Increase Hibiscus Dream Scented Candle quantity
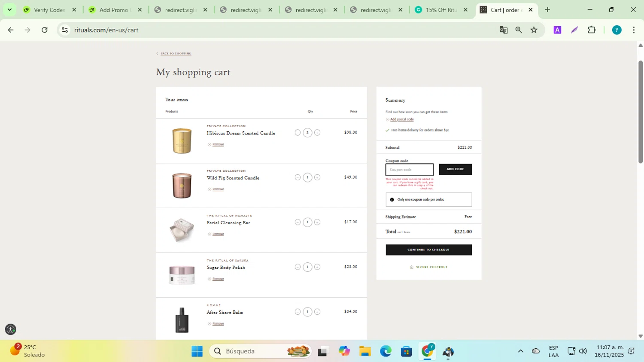Viewport: 644px width, 362px height. coord(317,133)
